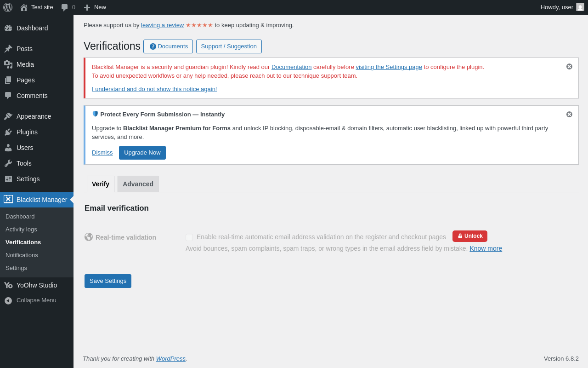Open the Documentation link in notice
Image resolution: width=588 pixels, height=368 pixels.
click(x=291, y=67)
